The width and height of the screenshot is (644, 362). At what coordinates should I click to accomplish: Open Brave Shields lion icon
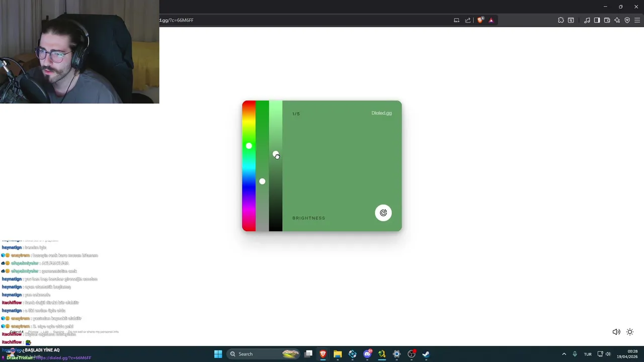(x=480, y=20)
